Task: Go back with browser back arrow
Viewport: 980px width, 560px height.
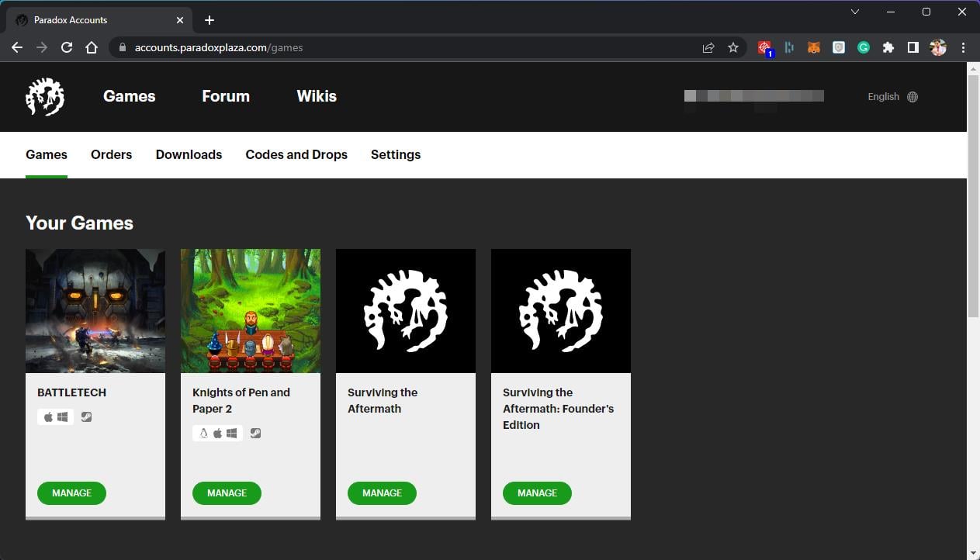Action: (17, 47)
